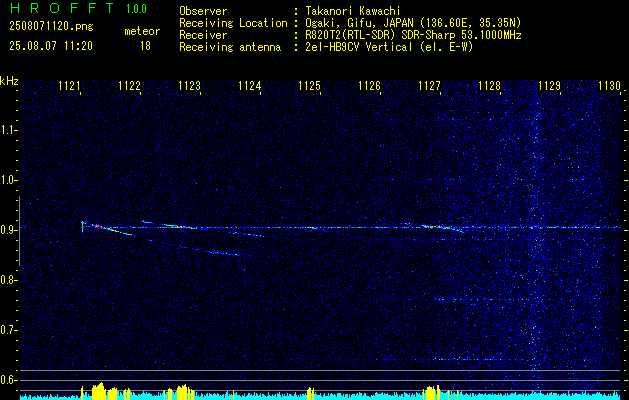Click the yellow power peak under 1123
Viewport: 629px width, 400px height.
click(183, 392)
